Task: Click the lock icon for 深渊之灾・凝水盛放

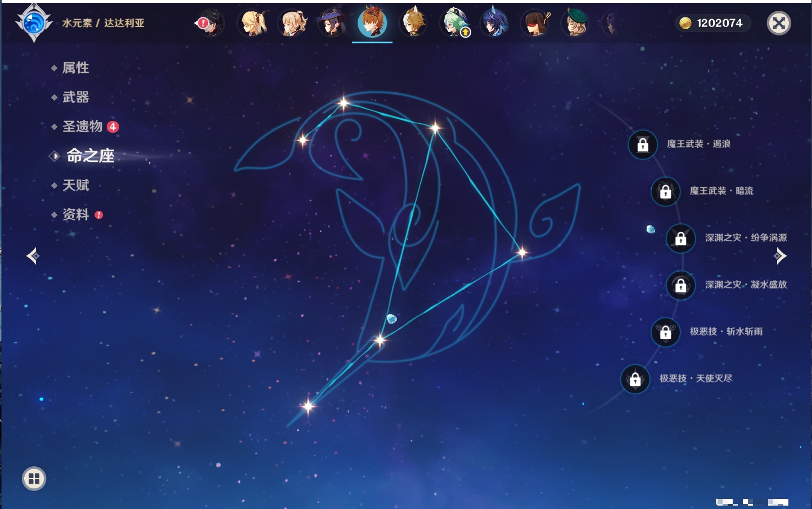Action: coord(680,285)
